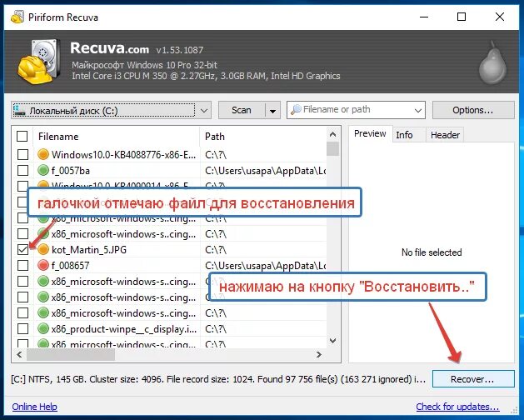Click green status dot of x86_product-winpe file
Screen dimensions: 524x420
(x=43, y=328)
